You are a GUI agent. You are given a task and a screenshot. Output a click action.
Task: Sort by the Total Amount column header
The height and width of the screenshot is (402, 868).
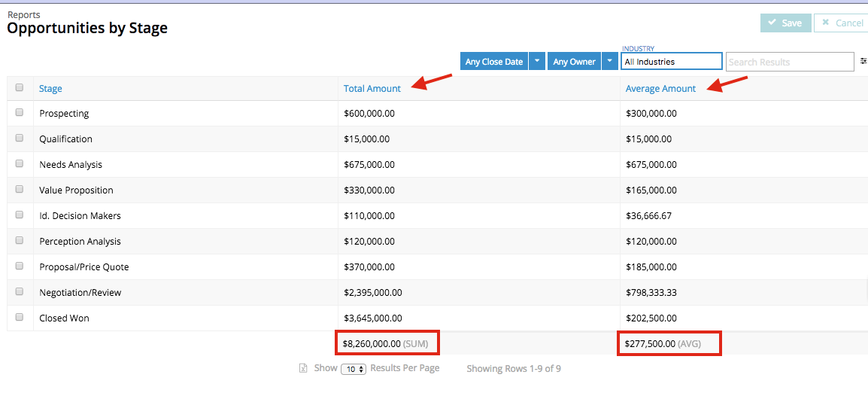372,89
